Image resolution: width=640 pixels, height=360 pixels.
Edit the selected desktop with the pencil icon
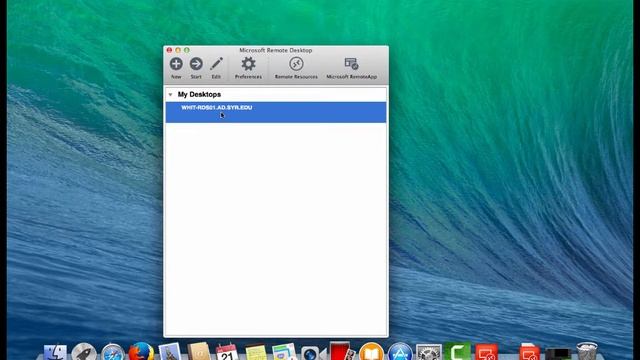pyautogui.click(x=216, y=68)
